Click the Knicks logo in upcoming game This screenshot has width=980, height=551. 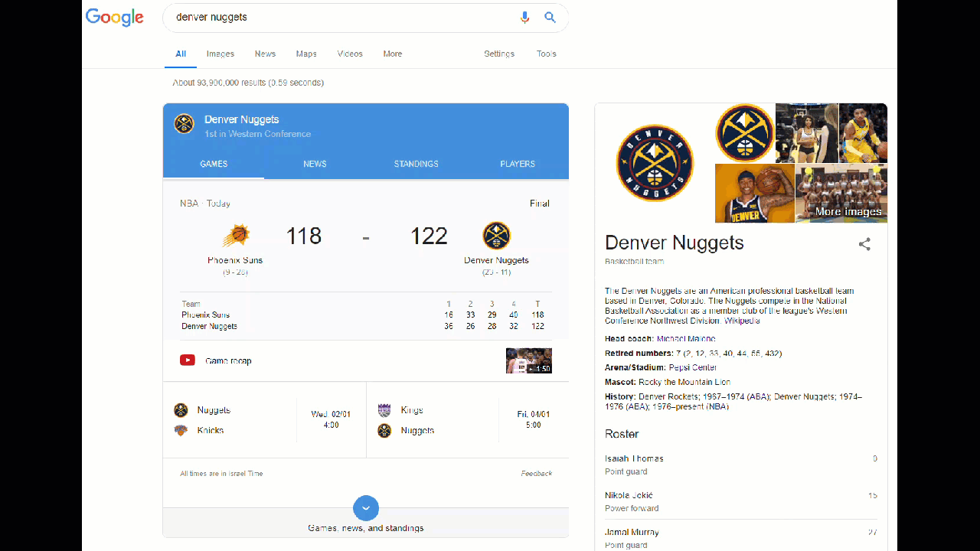(181, 431)
